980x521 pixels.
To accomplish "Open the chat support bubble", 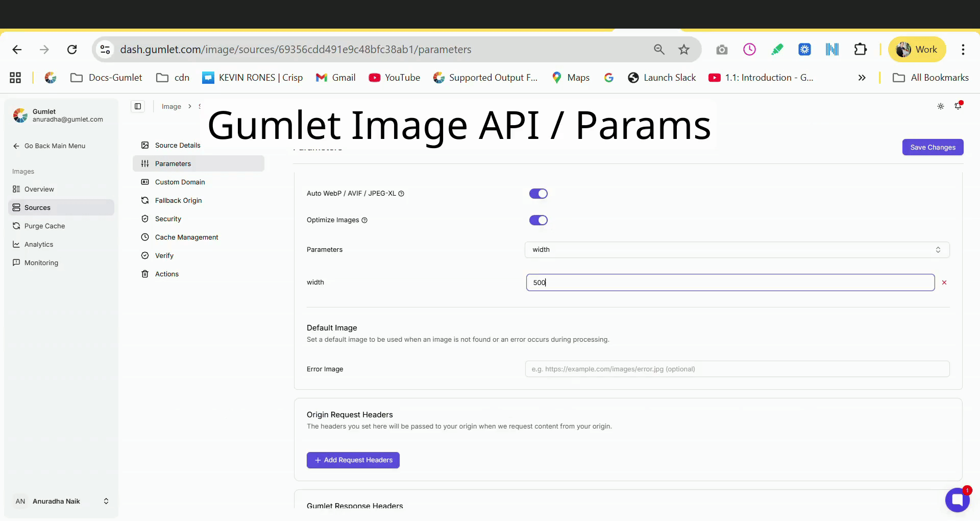I will pos(957,500).
